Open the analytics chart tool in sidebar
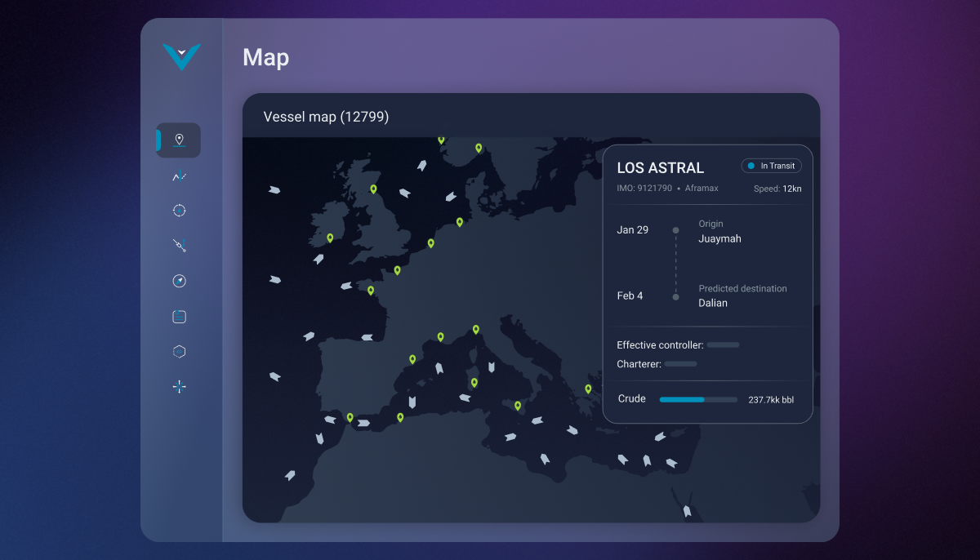Viewport: 980px width, 560px height. point(179,176)
